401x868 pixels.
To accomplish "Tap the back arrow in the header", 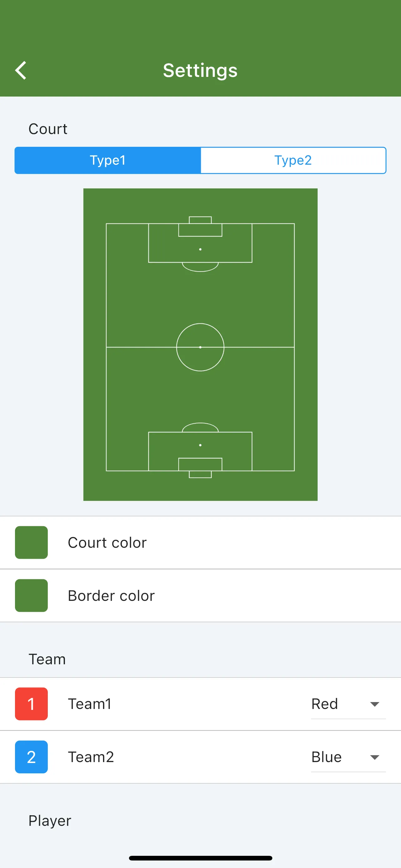I will pos(21,70).
